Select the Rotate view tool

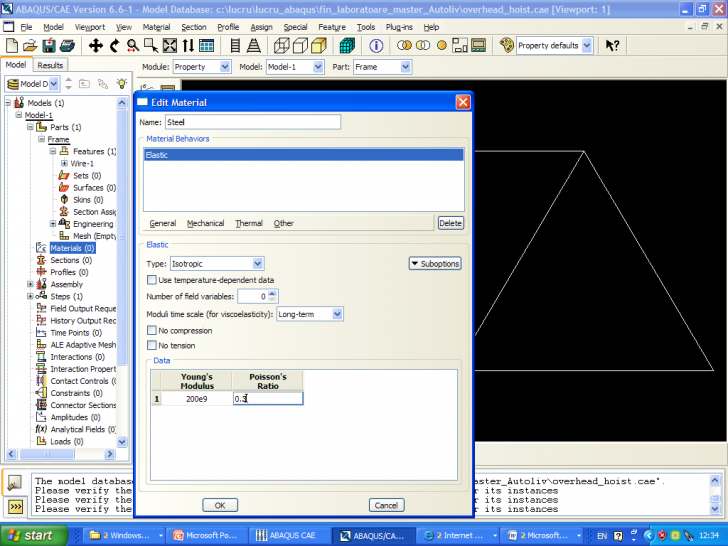click(114, 46)
